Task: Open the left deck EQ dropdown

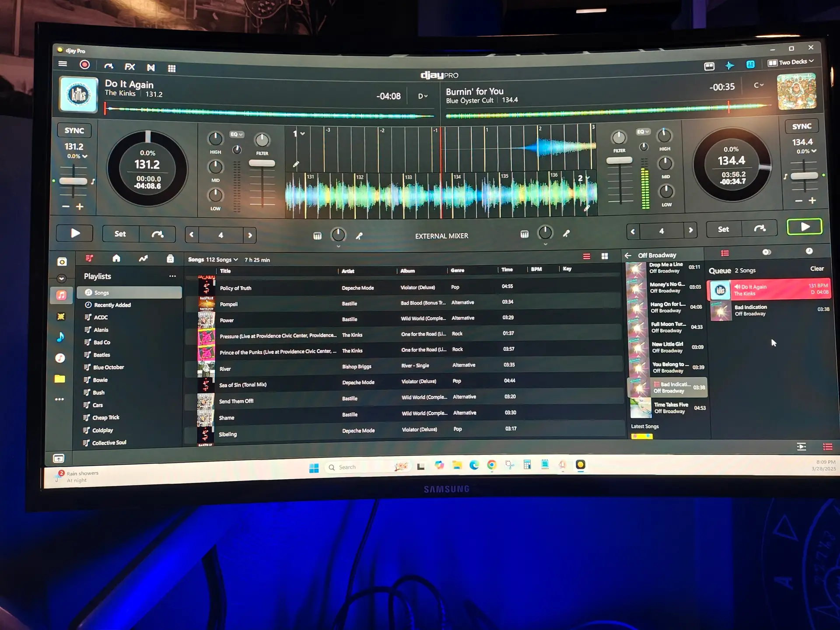Action: tap(237, 134)
